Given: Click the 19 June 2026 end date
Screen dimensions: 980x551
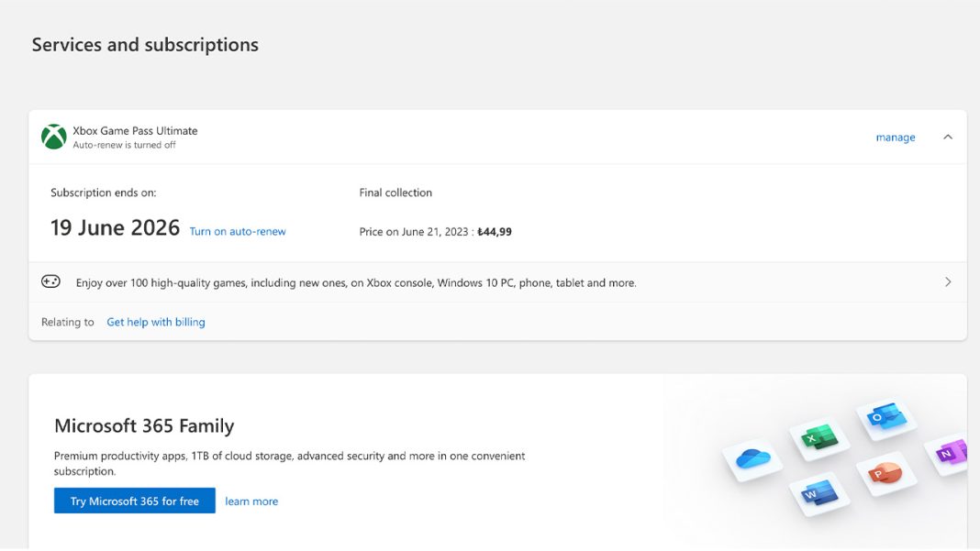Looking at the screenshot, I should point(115,228).
